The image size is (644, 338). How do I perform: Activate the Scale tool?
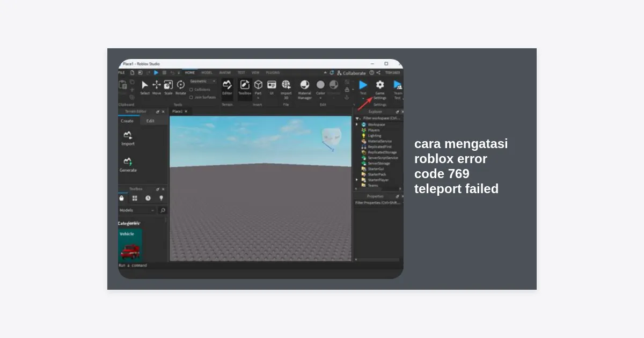[x=169, y=85]
